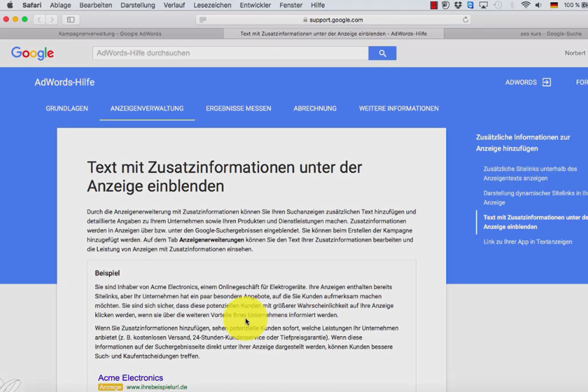This screenshot has height=392, width=588.
Task: Open the Dropbox menu bar icon
Action: point(458,5)
